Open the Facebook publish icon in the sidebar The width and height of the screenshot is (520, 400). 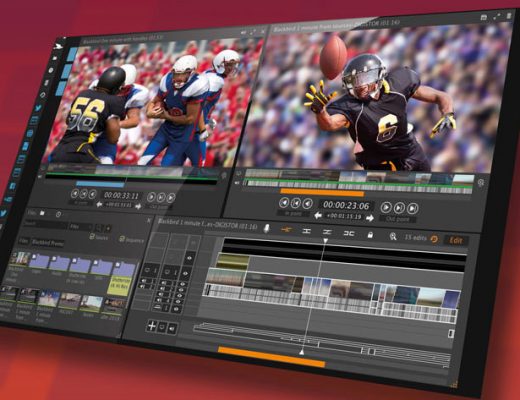[13, 186]
